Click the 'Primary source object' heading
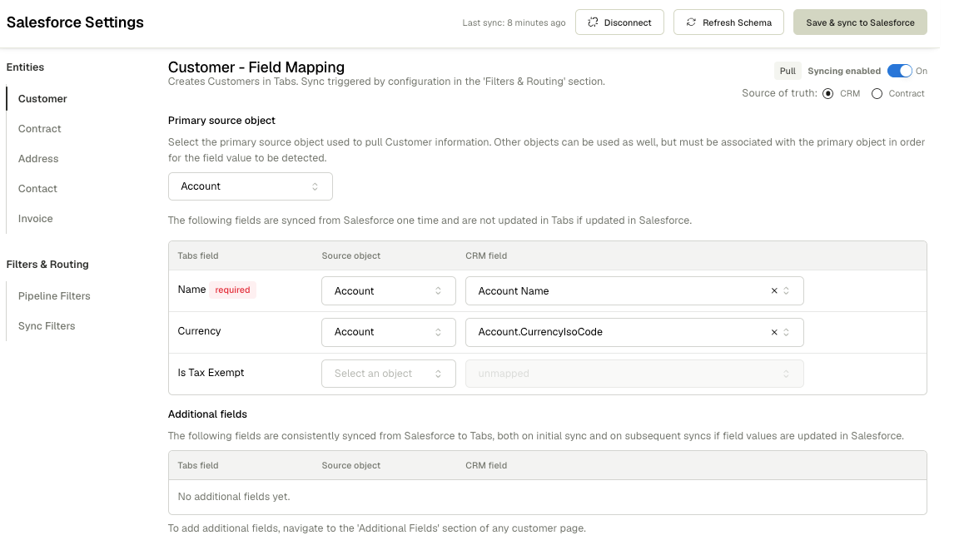964x560 pixels. pyautogui.click(x=221, y=121)
